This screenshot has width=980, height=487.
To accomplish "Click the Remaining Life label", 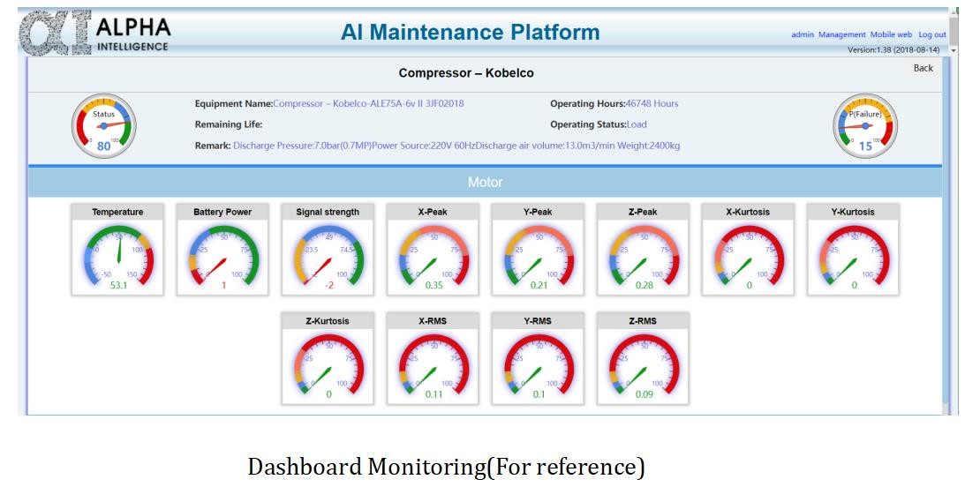I will [x=229, y=124].
